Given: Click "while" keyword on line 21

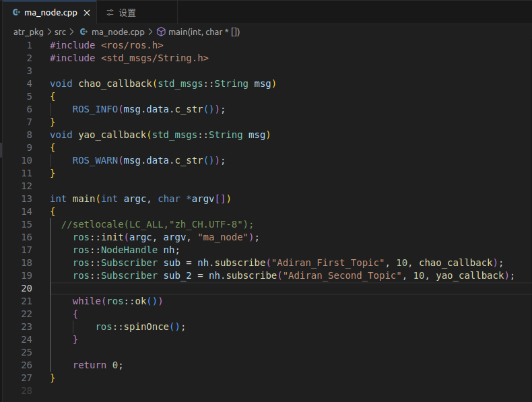Looking at the screenshot, I should click(x=86, y=301).
